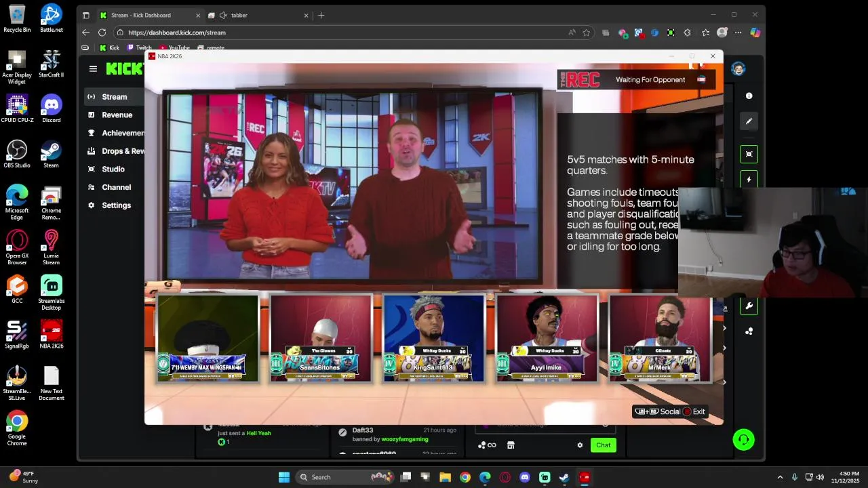This screenshot has height=488, width=868.
Task: Open Recycle Bin desktop icon
Action: [17, 19]
